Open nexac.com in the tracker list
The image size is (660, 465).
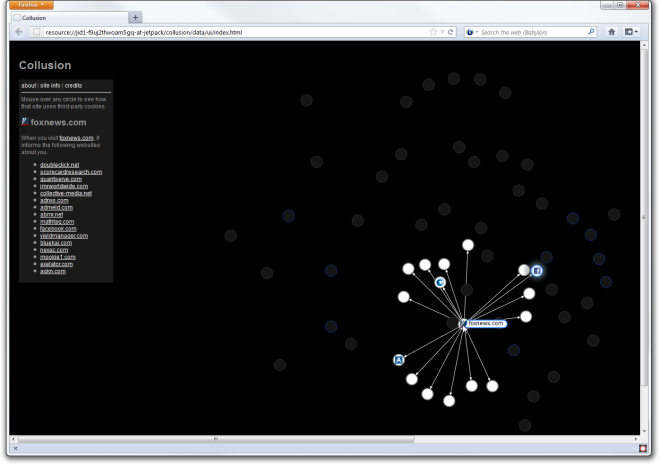[53, 250]
